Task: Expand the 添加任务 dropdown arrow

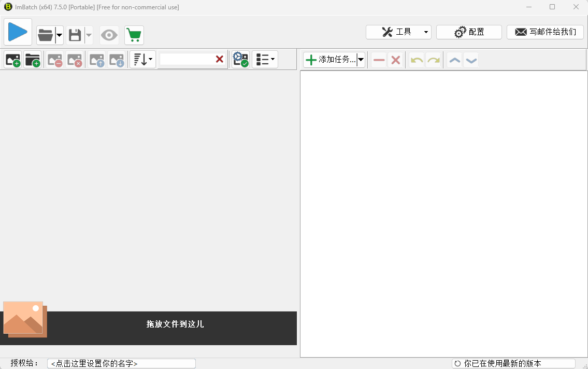Action: point(361,60)
